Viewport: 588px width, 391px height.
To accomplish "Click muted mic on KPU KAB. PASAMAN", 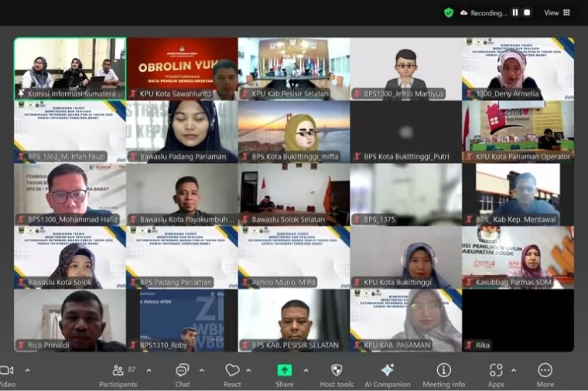I will (x=357, y=345).
